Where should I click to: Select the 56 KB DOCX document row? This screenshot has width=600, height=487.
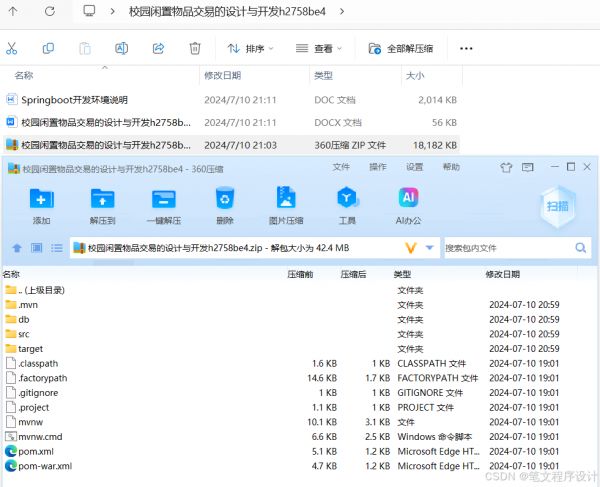[x=232, y=122]
